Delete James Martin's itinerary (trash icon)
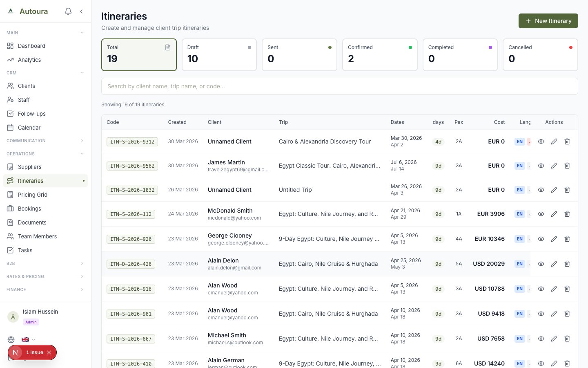This screenshot has width=588, height=368. [567, 166]
